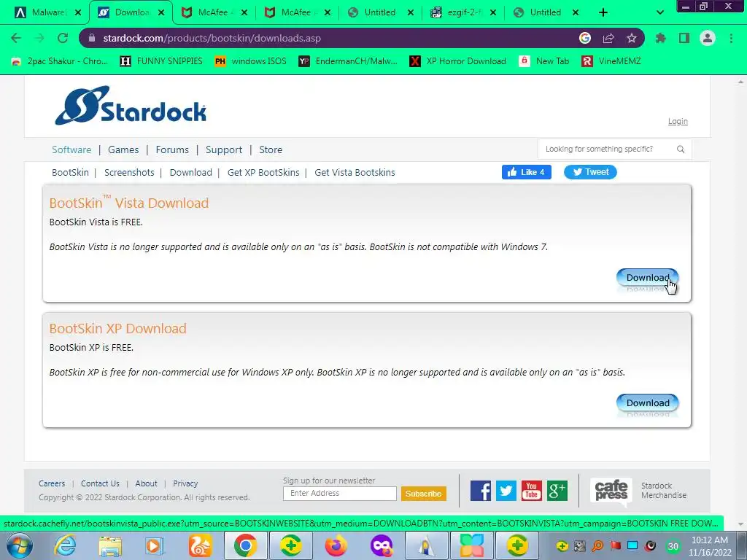The width and height of the screenshot is (747, 560).
Task: Open the CafePress merchandise logo
Action: point(611,491)
